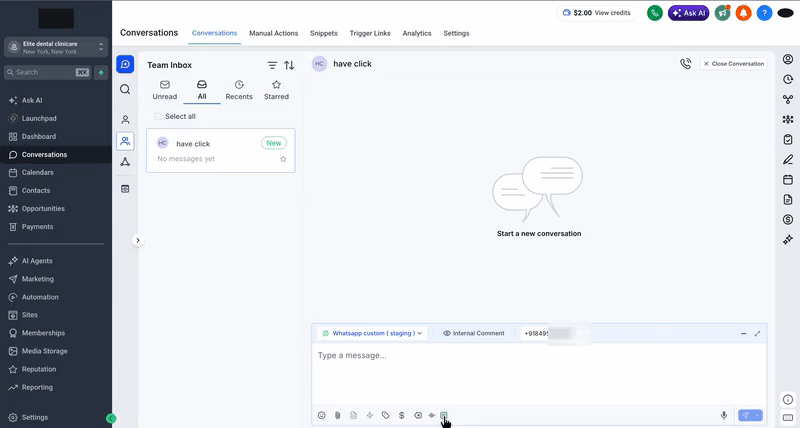Open the info circle icon

788,399
